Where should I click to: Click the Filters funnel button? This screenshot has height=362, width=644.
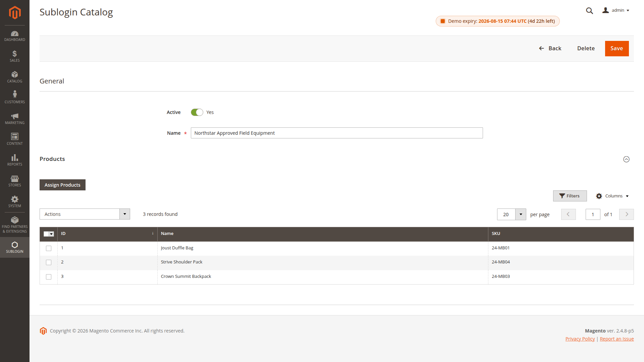(570, 196)
